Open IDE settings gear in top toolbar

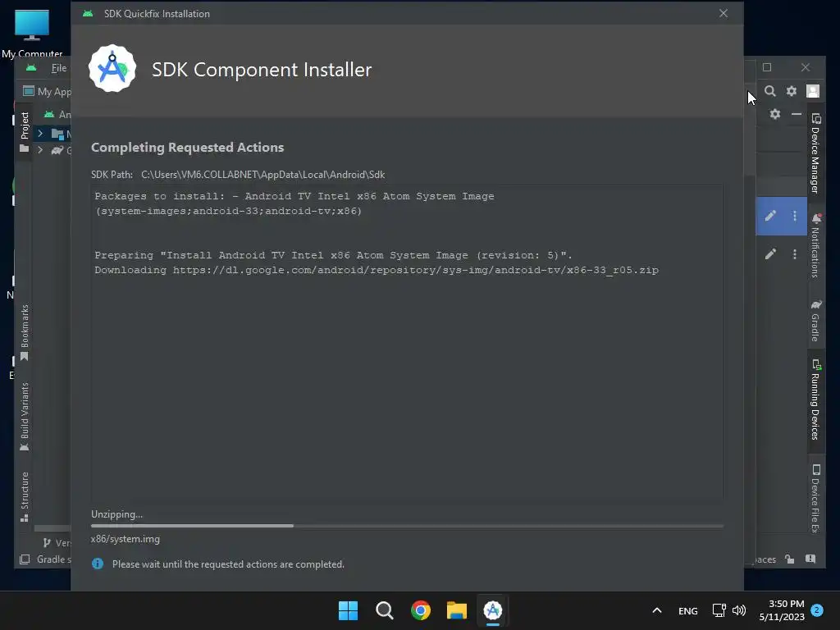pos(792,91)
